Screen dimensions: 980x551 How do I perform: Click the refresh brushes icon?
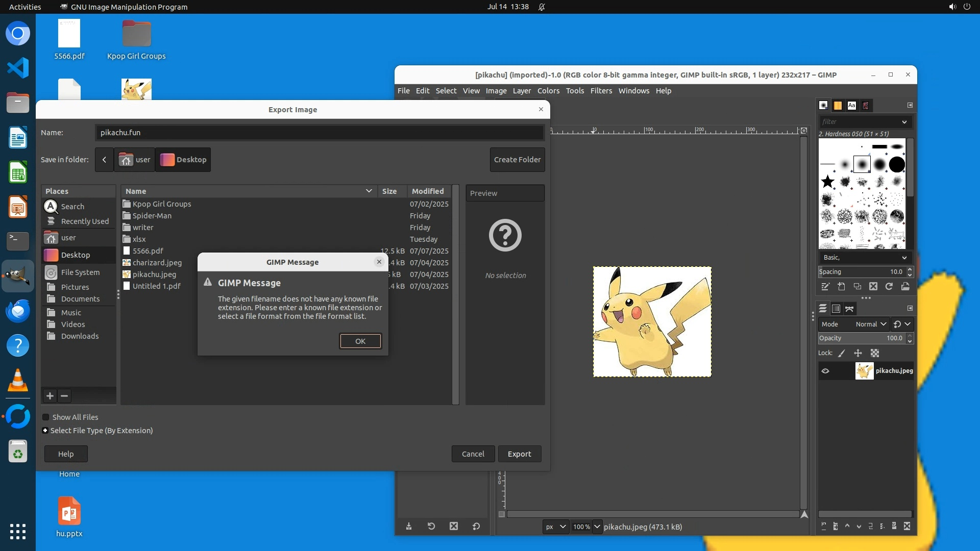(889, 287)
